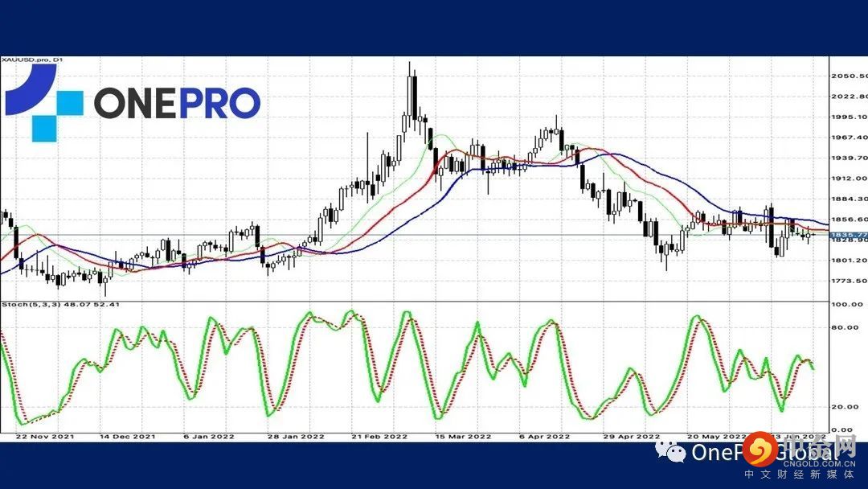
Task: Click the 20 May 2022 date label
Action: pos(717,437)
